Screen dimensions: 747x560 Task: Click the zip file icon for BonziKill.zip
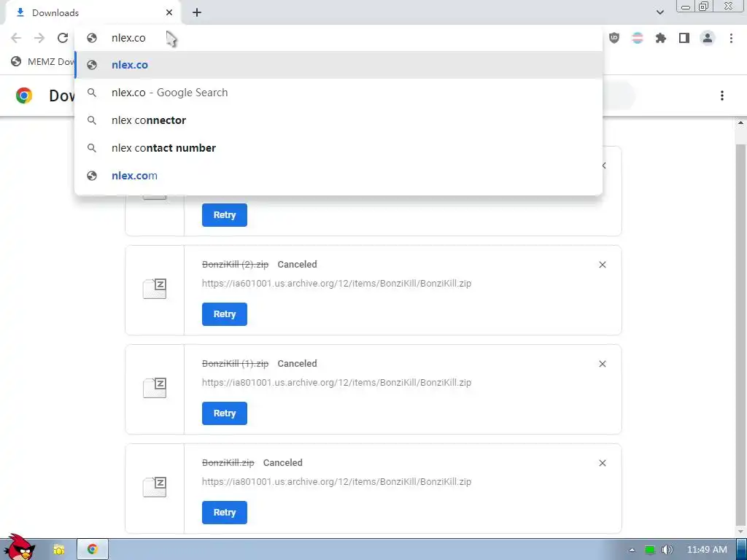(155, 487)
